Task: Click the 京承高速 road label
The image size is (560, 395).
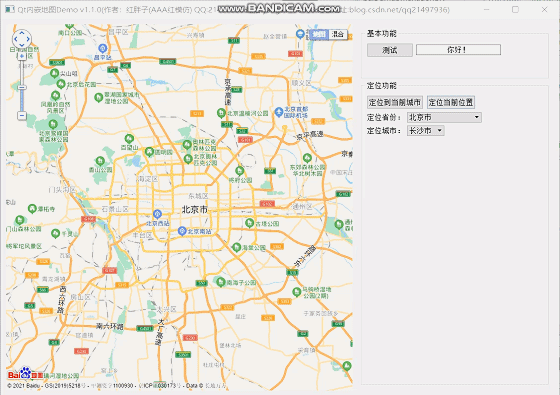Action: pos(228,91)
